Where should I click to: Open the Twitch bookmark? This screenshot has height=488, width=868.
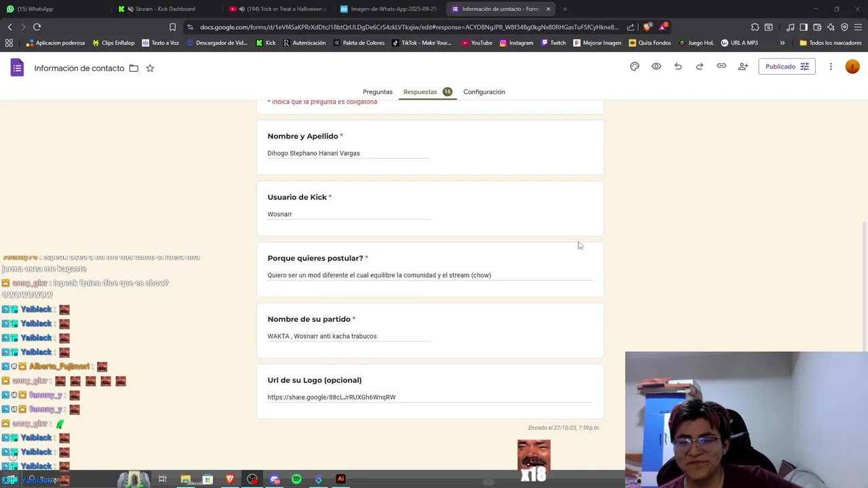pyautogui.click(x=553, y=43)
